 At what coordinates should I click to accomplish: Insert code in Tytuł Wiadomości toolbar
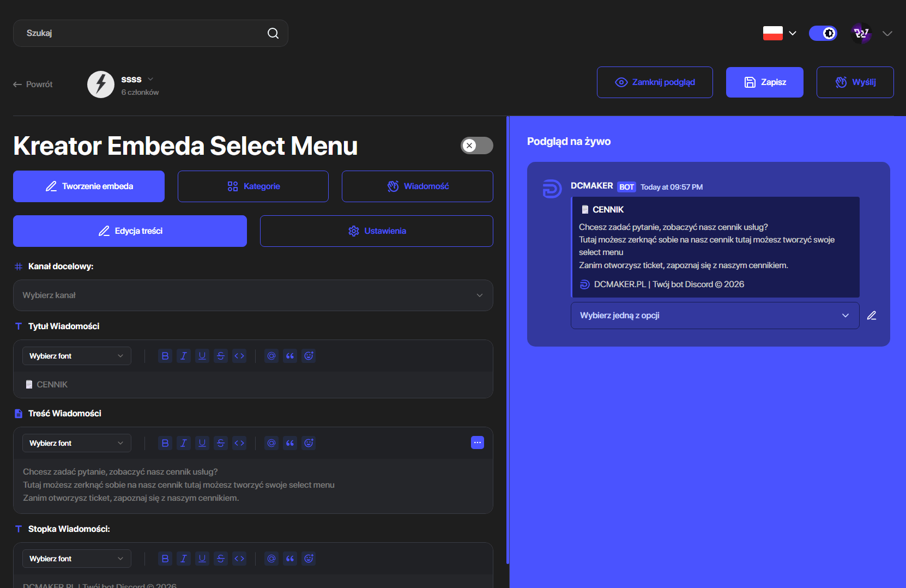tap(239, 356)
